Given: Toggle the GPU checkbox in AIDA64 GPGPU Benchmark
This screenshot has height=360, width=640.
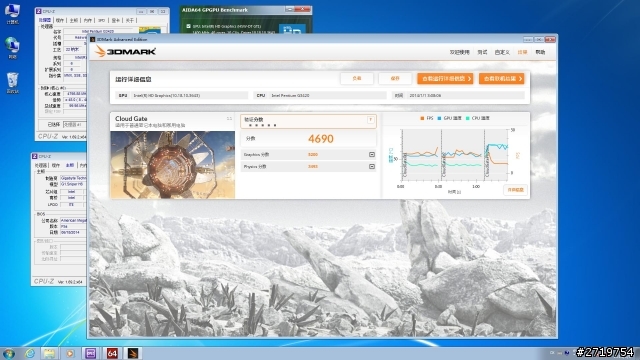Looking at the screenshot, I should [x=188, y=26].
